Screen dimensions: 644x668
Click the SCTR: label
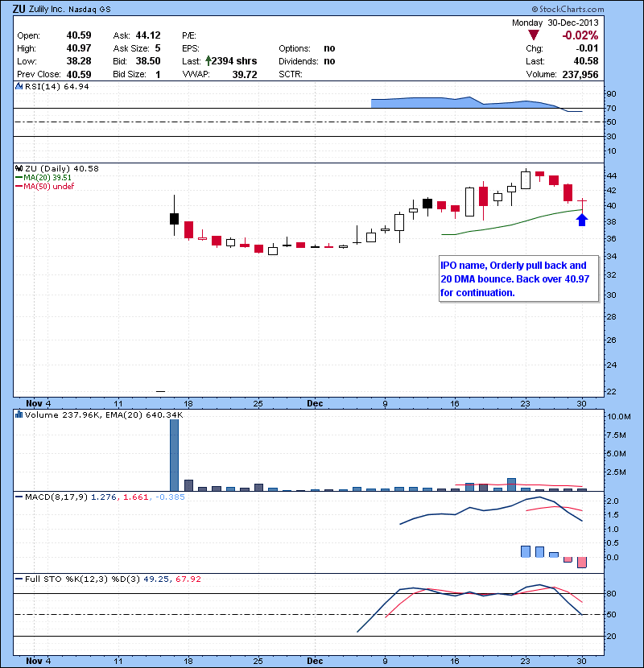pyautogui.click(x=291, y=74)
